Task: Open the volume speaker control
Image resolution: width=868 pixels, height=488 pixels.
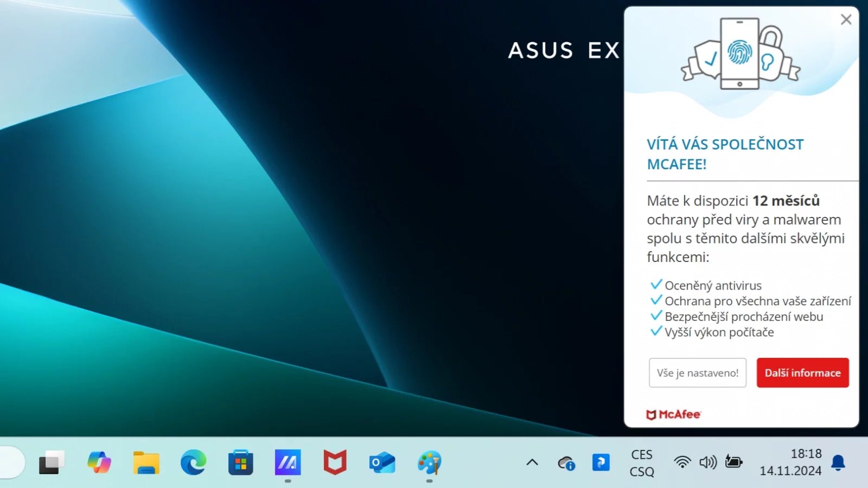Action: (x=708, y=463)
